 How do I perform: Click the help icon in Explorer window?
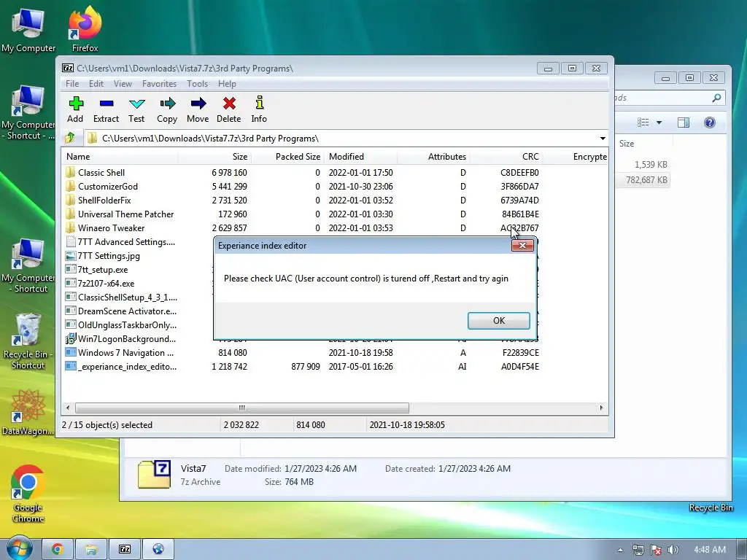click(709, 122)
